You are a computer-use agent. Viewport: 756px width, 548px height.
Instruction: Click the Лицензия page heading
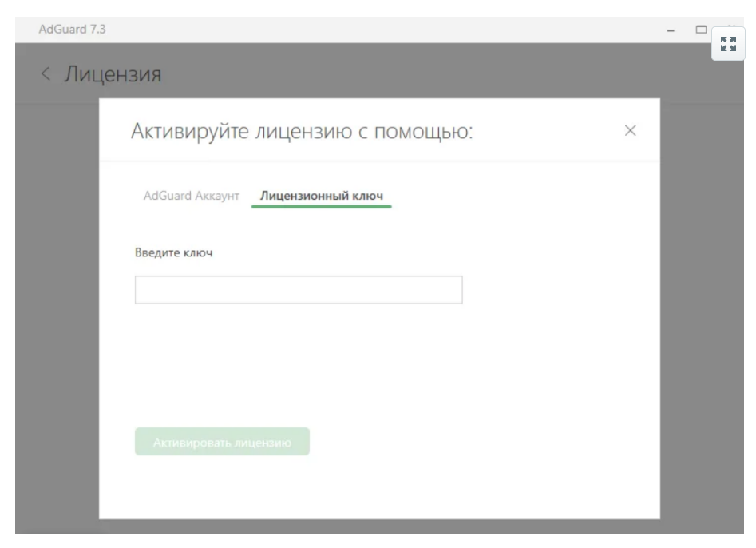pyautogui.click(x=113, y=74)
